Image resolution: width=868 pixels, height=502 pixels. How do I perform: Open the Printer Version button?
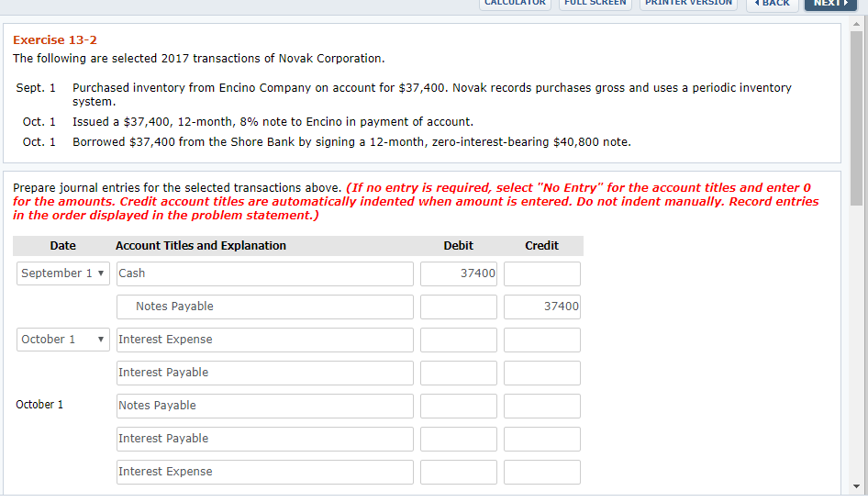click(x=688, y=4)
